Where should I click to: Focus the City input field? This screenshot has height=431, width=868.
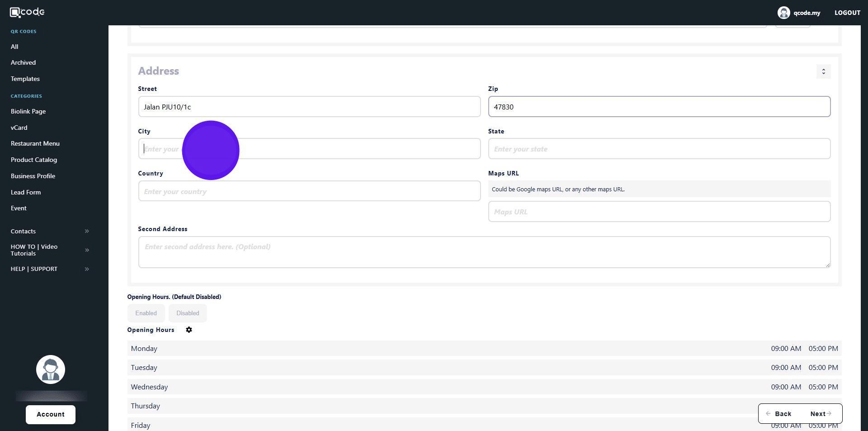tap(309, 149)
